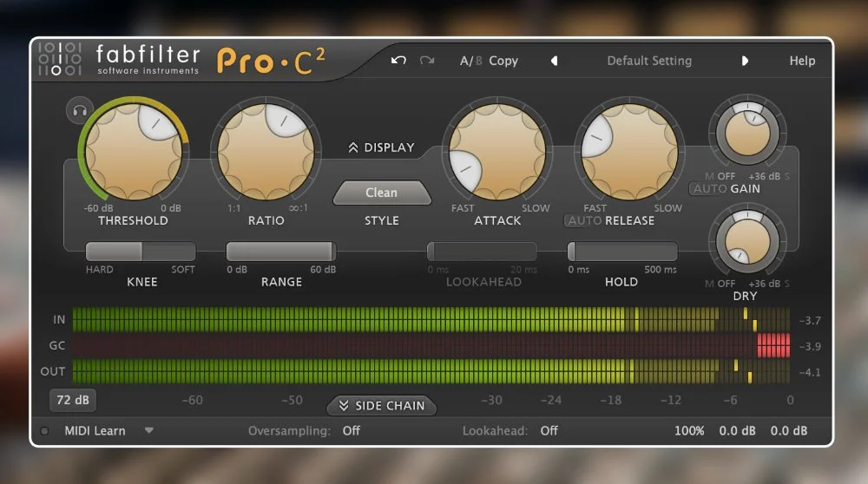Click the IN level meter

[431, 320]
